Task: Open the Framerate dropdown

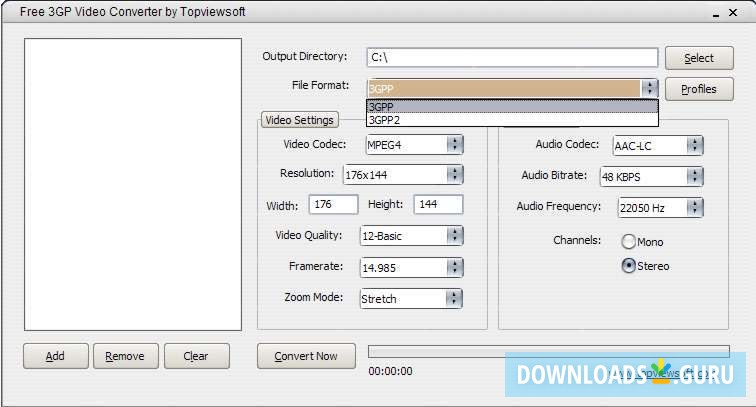Action: click(454, 267)
